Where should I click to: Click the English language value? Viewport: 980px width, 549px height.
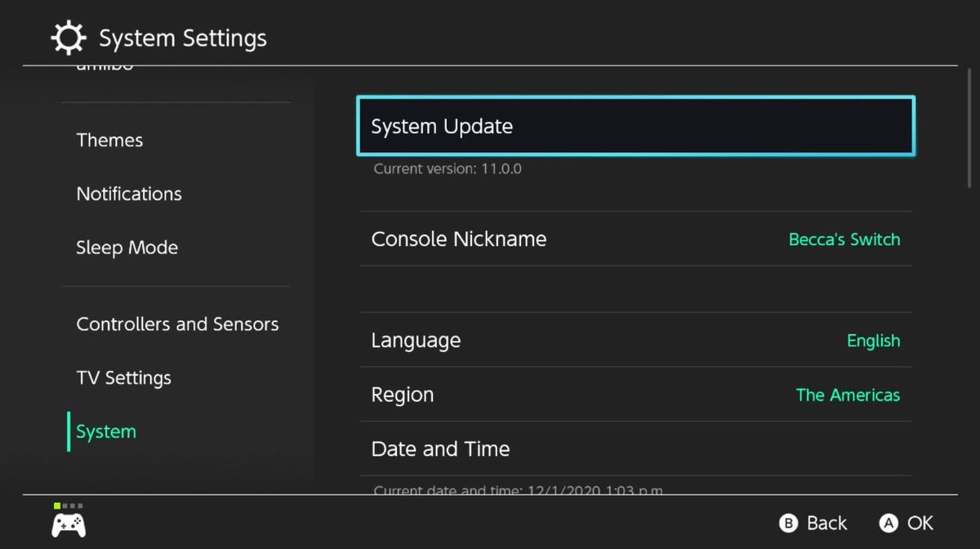pos(873,341)
